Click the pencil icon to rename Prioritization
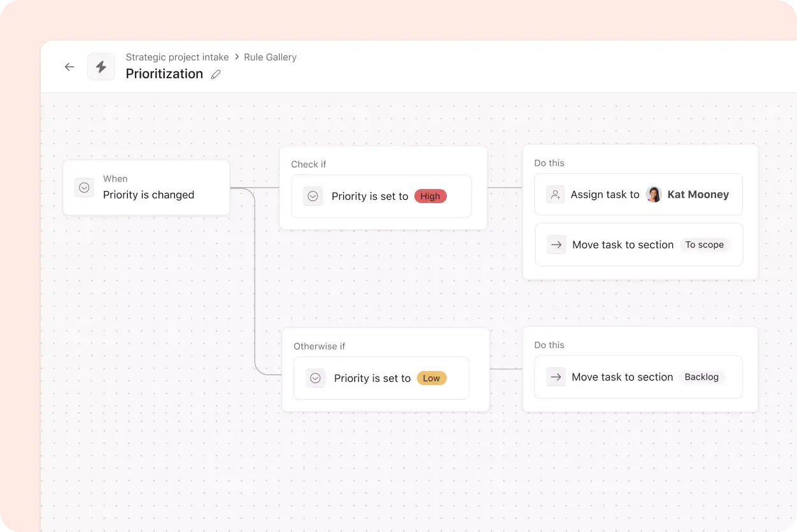The image size is (797, 532). point(215,74)
